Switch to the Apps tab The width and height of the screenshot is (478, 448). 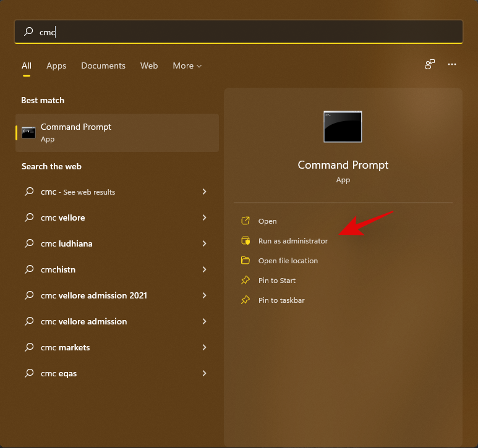tap(56, 66)
